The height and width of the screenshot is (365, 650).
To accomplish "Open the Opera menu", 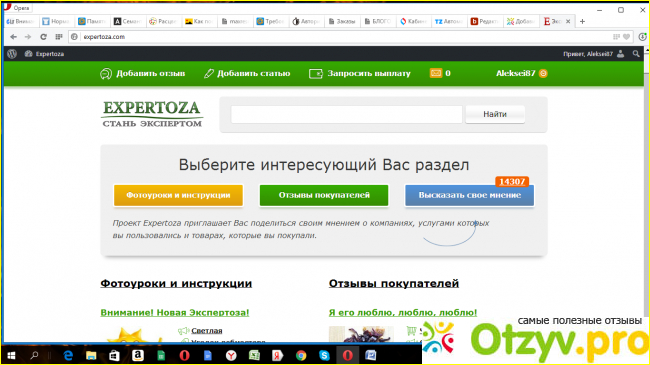I will 16,8.
